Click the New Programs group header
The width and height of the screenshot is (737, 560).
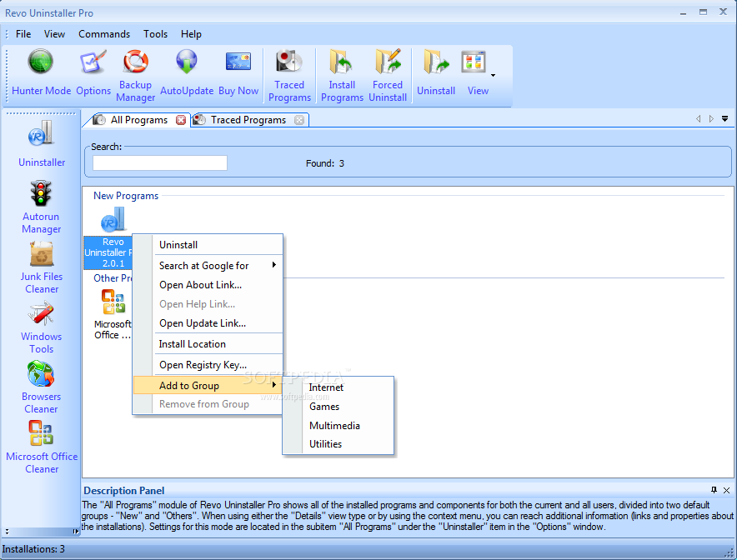pyautogui.click(x=126, y=196)
